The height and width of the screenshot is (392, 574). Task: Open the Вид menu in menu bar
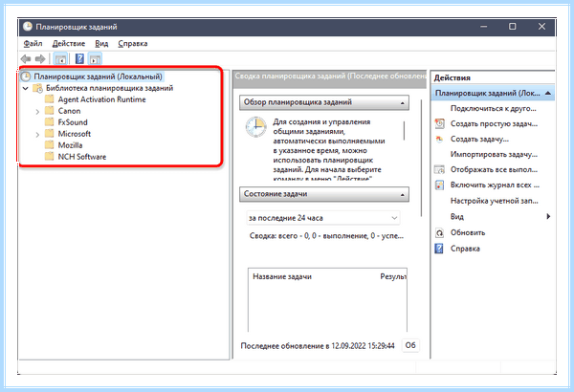pos(101,44)
